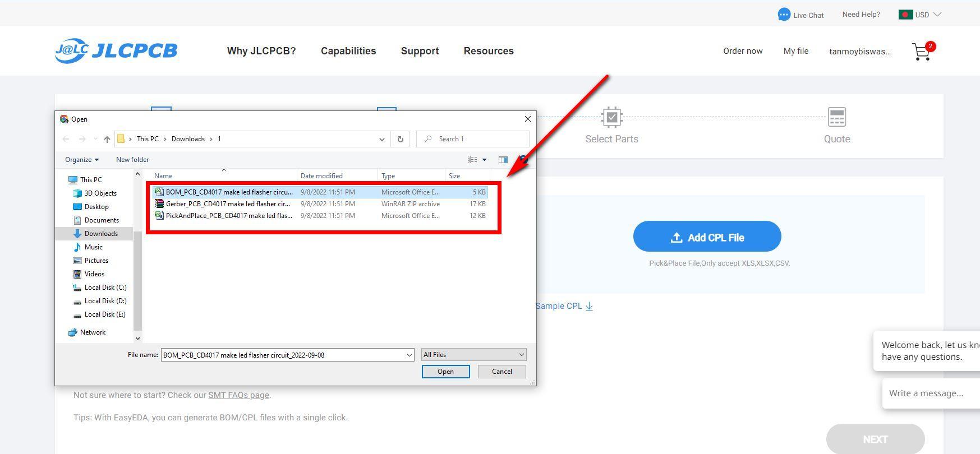Click Downloads in the address path
This screenshot has height=454, width=980.
(x=188, y=139)
